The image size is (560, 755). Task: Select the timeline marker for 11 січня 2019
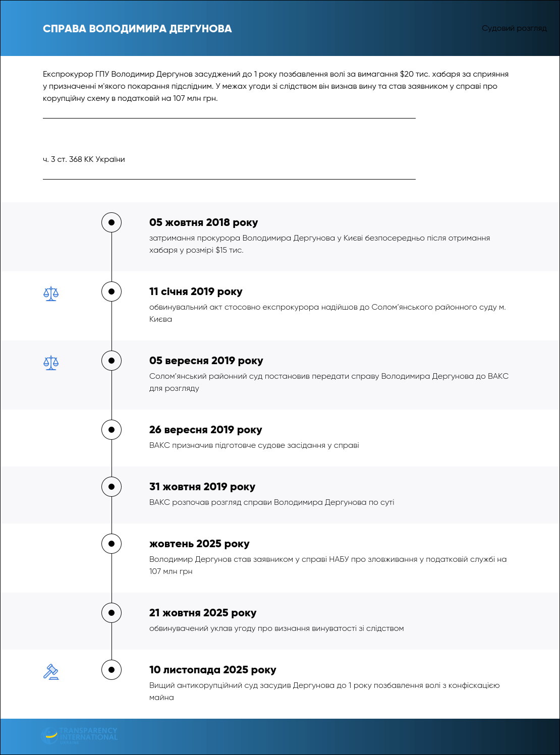click(x=111, y=292)
